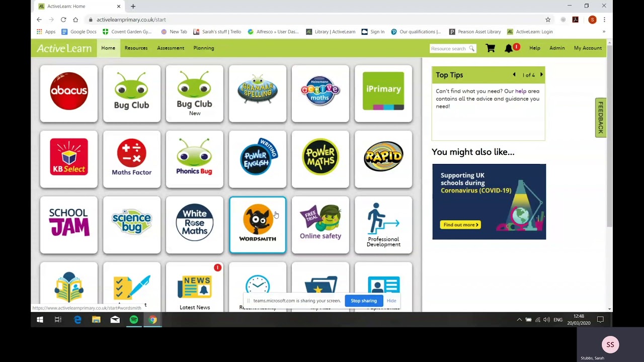Image resolution: width=644 pixels, height=362 pixels.
Task: Open Windows Start menu
Action: coord(40,320)
